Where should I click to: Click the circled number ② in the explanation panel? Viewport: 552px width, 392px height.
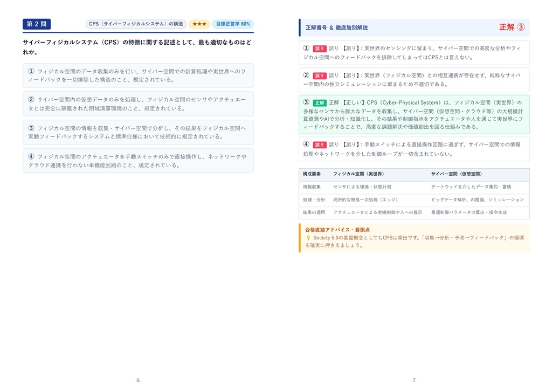click(x=306, y=75)
